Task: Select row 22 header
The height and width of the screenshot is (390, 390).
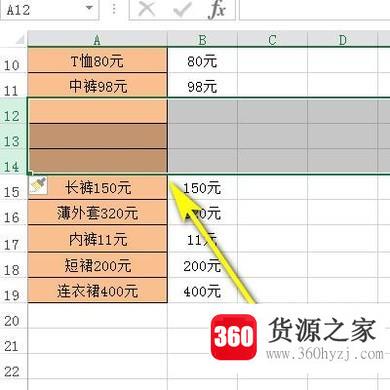Action: (13, 367)
